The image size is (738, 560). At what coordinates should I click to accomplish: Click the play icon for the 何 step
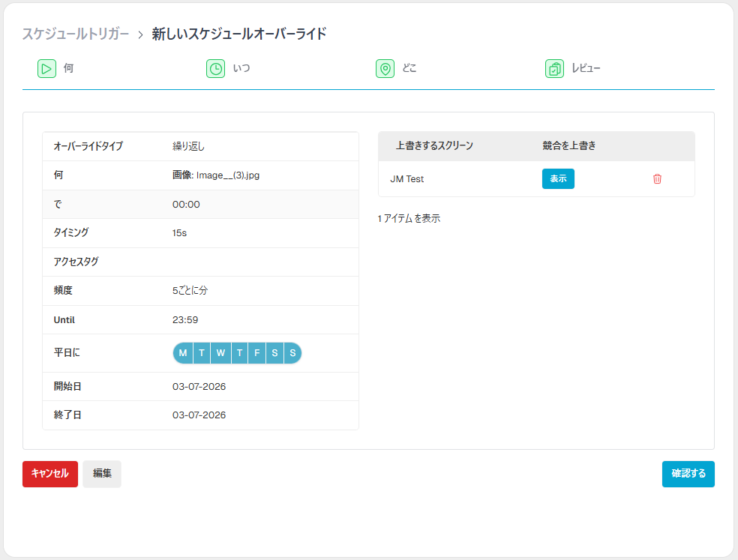pyautogui.click(x=46, y=69)
